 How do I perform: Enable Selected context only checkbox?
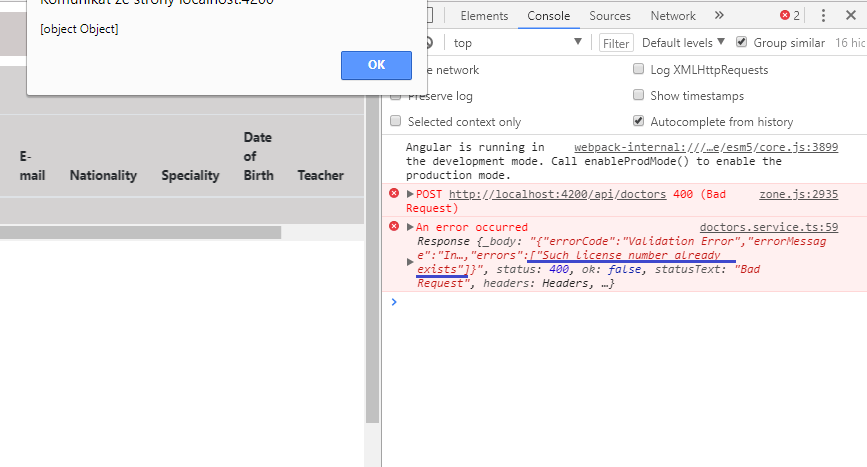395,121
